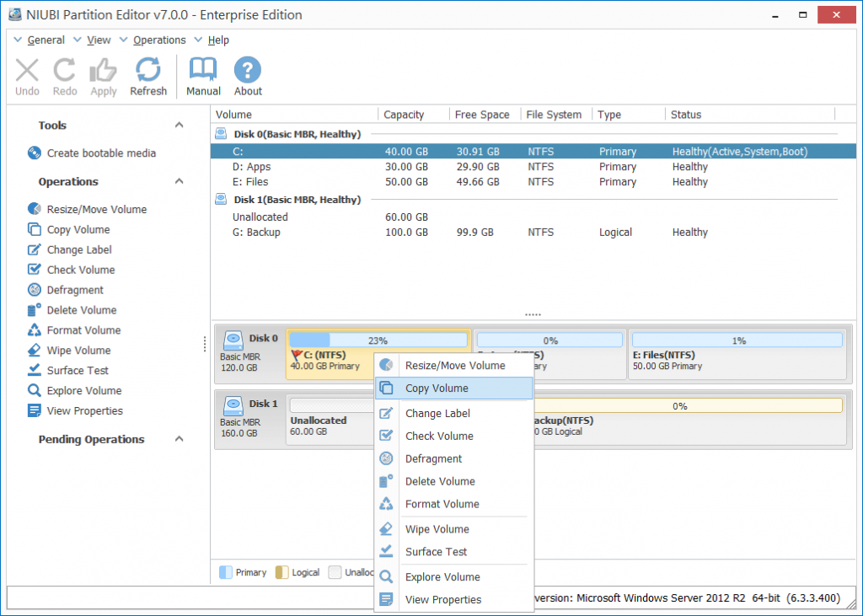Choose Copy Volume from context menu
Viewport: 863px width, 616px height.
437,388
